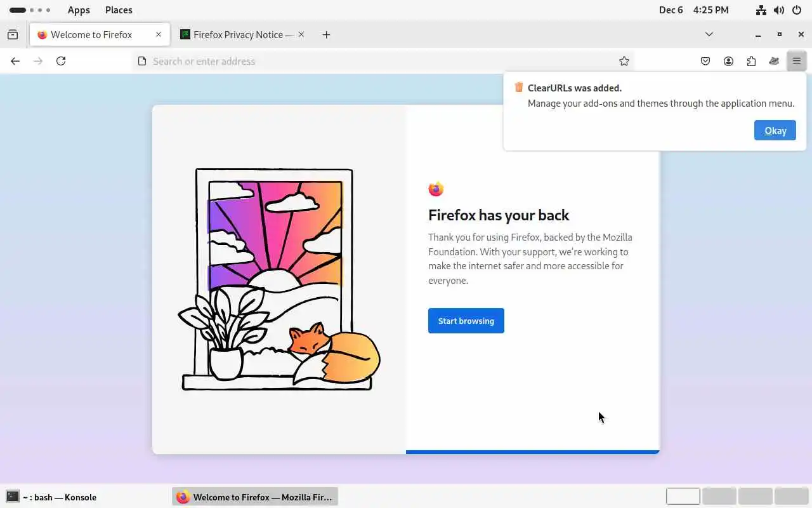Screen dimensions: 812x508
Task: Bookmark this page with the star icon
Action: [x=624, y=61]
